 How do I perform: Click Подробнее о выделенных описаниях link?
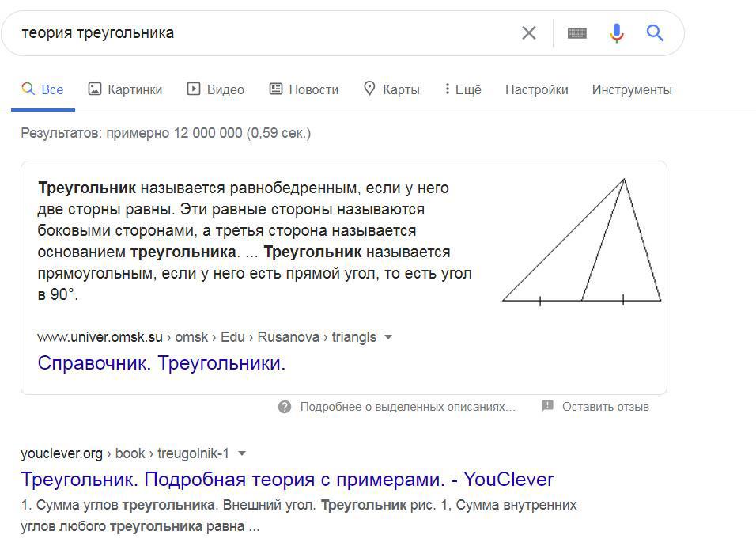tap(407, 407)
